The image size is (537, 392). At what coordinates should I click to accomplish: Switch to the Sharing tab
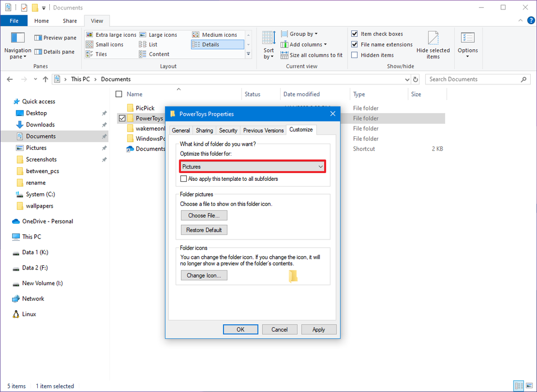tap(204, 129)
